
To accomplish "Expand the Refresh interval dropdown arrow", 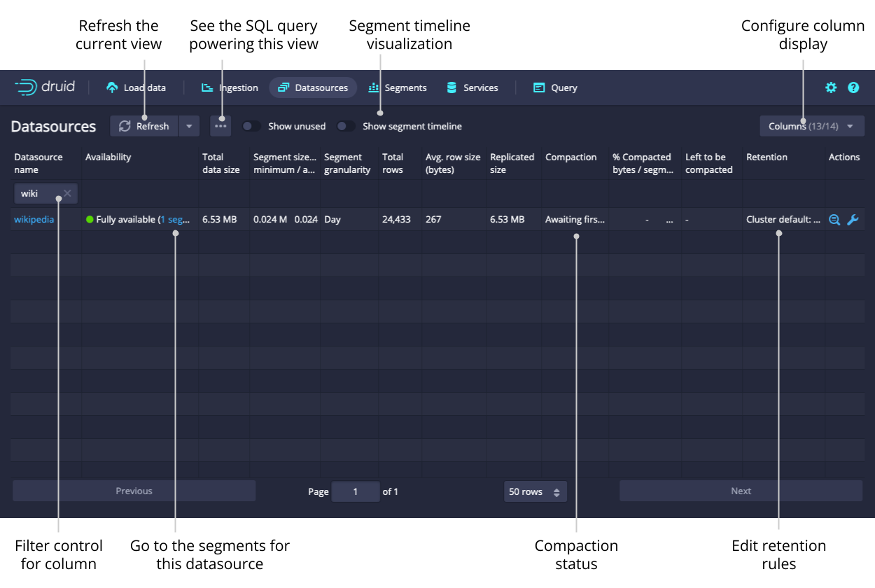I will point(189,126).
